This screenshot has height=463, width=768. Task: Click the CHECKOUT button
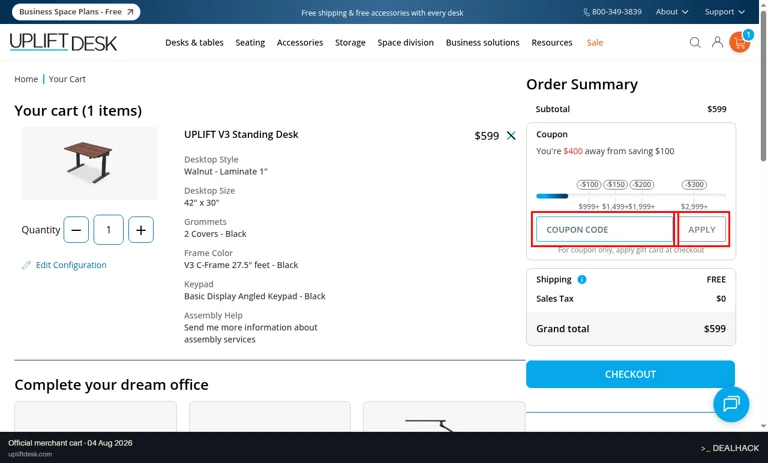tap(630, 374)
